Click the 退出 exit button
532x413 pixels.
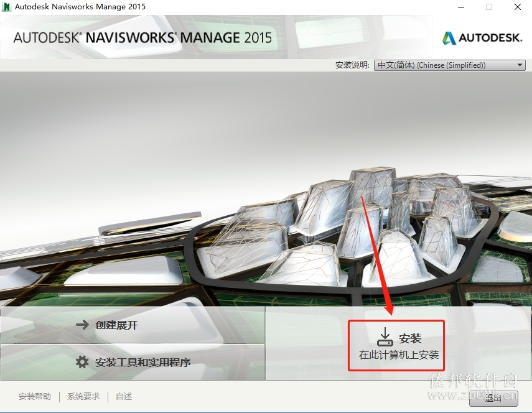(x=493, y=398)
